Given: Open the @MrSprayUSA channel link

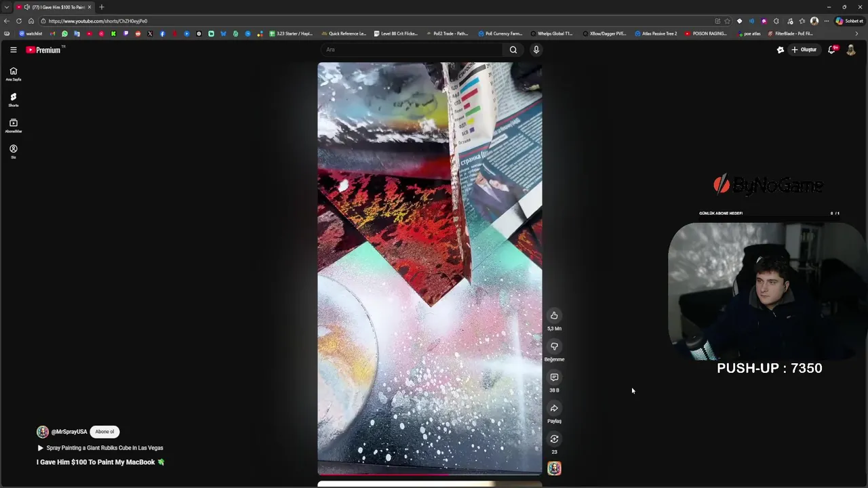Looking at the screenshot, I should pyautogui.click(x=69, y=432).
